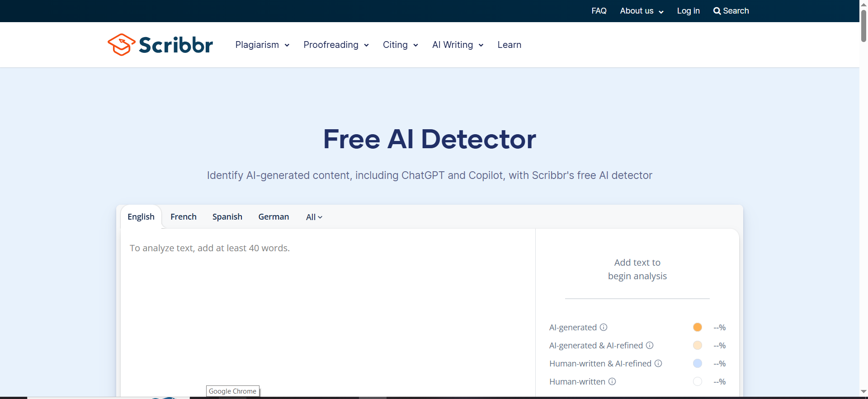Click the 'Identify AI-generated content' subtitle

429,175
